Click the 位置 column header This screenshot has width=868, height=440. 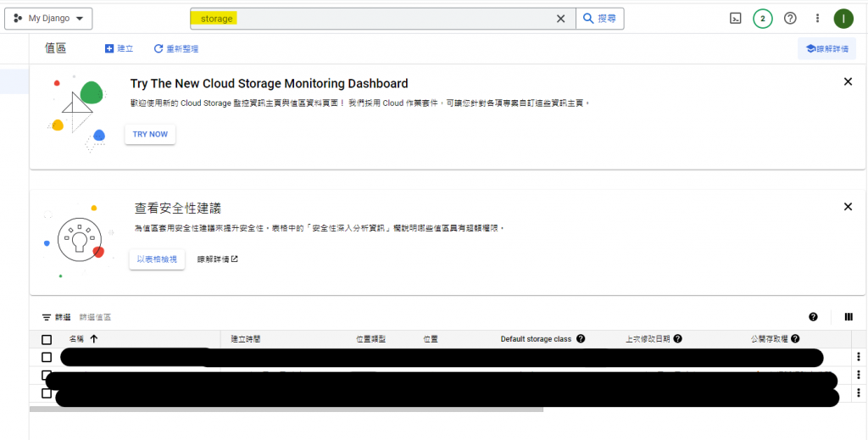coord(430,339)
